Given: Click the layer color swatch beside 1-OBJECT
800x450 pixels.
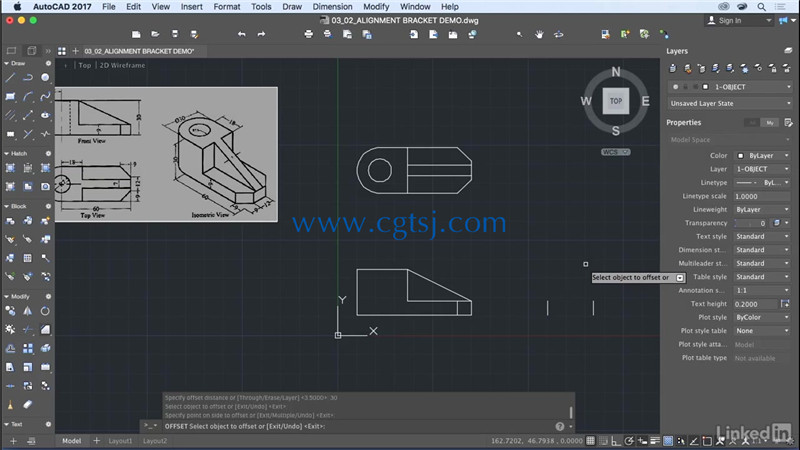Looking at the screenshot, I should pyautogui.click(x=705, y=87).
